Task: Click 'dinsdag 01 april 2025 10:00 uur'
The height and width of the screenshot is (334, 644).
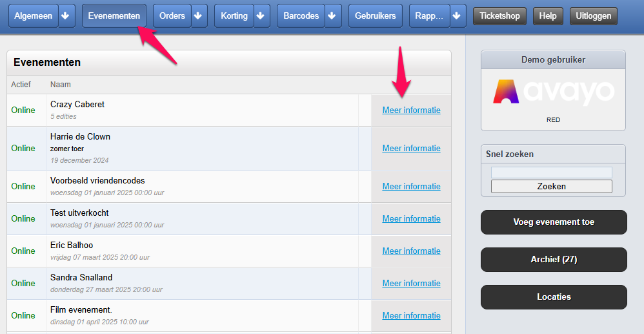Action: click(x=99, y=322)
